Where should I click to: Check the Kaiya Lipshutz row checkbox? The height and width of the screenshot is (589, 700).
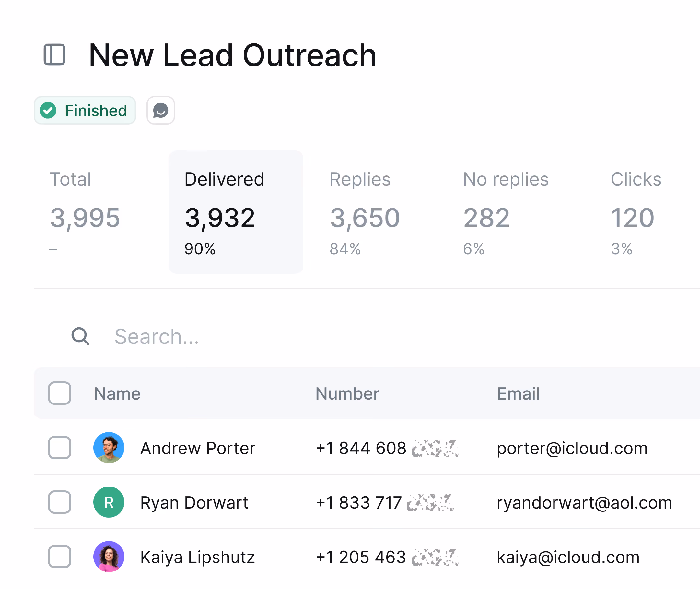click(59, 557)
